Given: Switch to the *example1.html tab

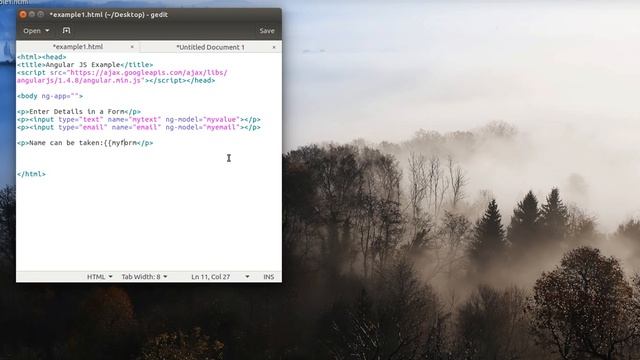Looking at the screenshot, I should coord(78,47).
